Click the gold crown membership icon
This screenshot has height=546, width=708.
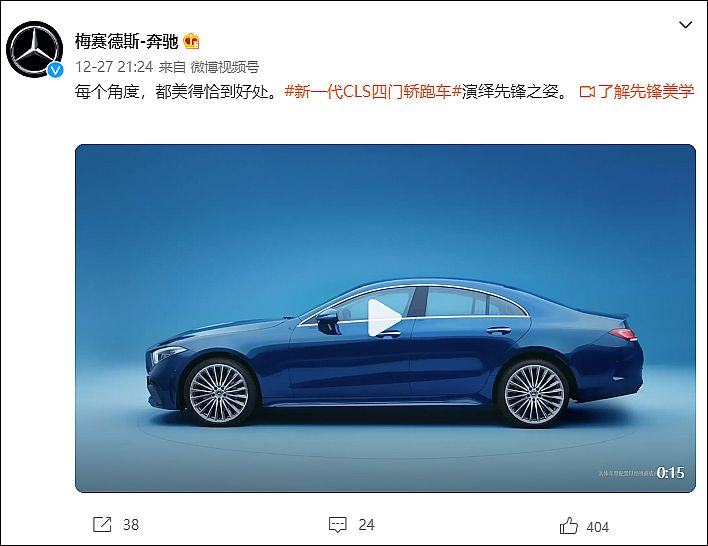[191, 42]
